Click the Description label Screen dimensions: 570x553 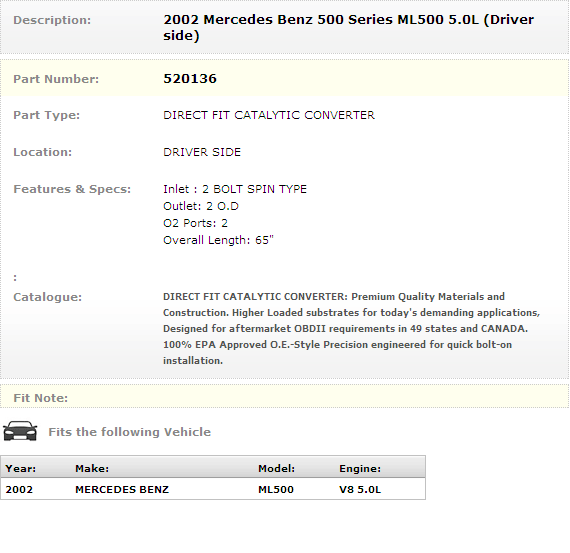[52, 20]
